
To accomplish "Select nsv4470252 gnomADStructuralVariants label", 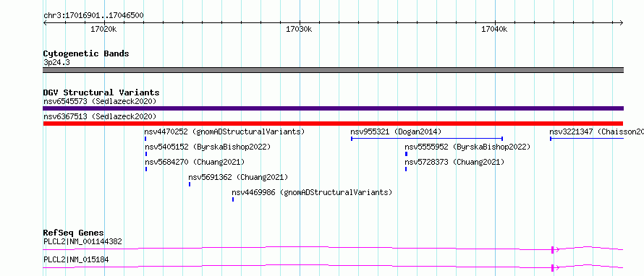I will (x=224, y=131).
